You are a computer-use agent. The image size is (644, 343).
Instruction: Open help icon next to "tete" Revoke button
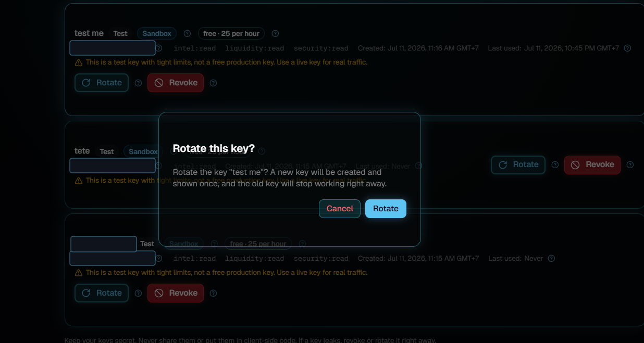tap(630, 164)
